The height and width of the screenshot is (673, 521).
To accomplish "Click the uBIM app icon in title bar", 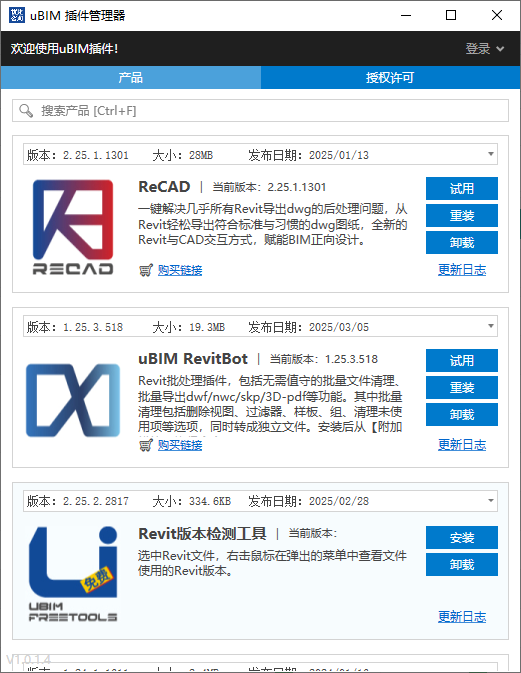I will pos(17,15).
